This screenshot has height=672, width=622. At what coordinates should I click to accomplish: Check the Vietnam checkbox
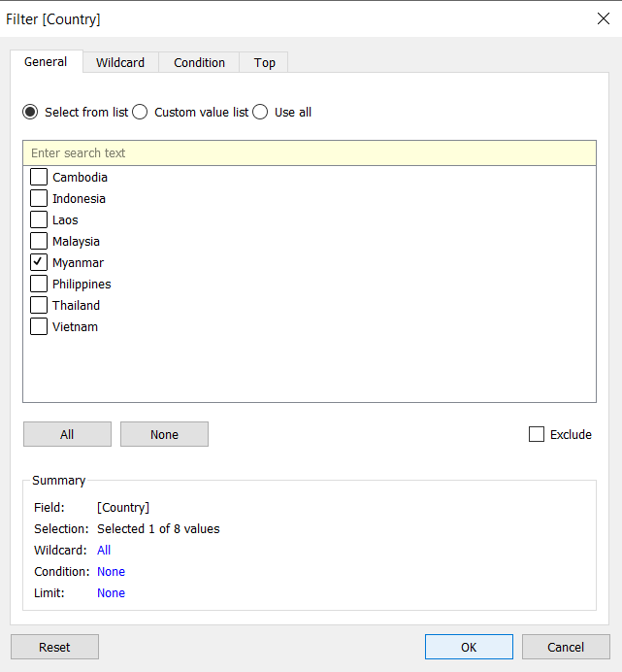pos(39,326)
